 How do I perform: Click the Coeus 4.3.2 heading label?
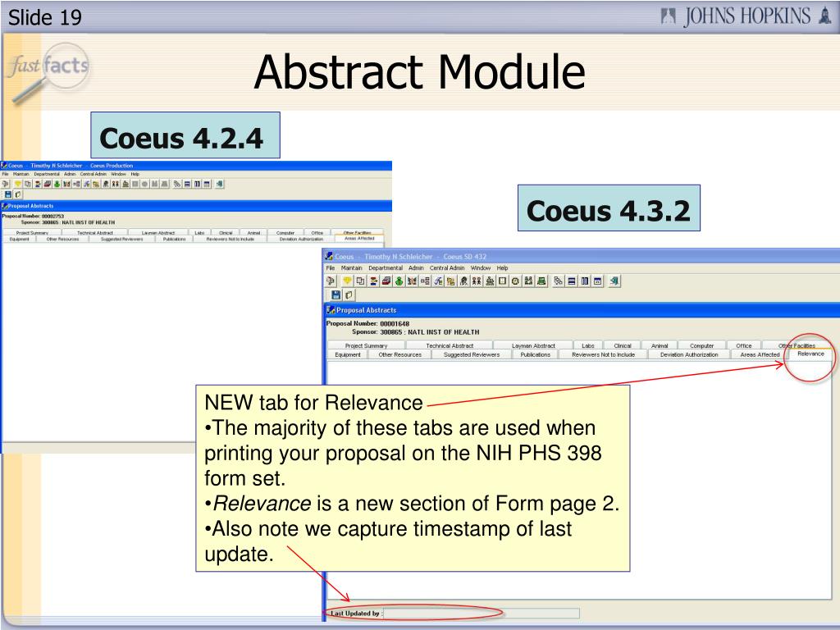609,208
